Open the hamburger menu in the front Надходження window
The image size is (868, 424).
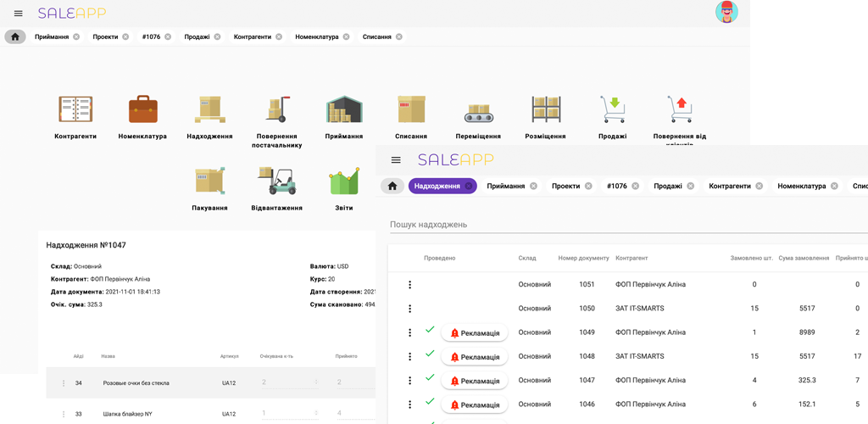396,160
